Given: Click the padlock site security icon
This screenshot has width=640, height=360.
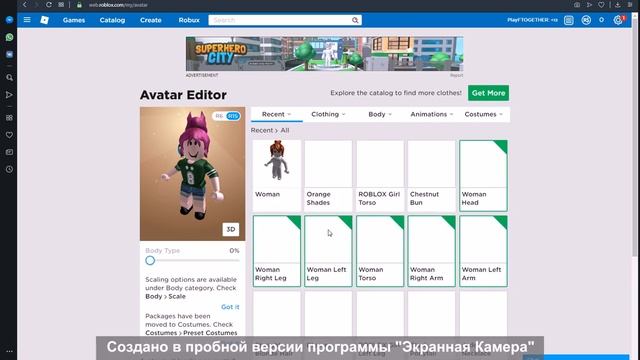Looking at the screenshot, I should coord(80,5).
